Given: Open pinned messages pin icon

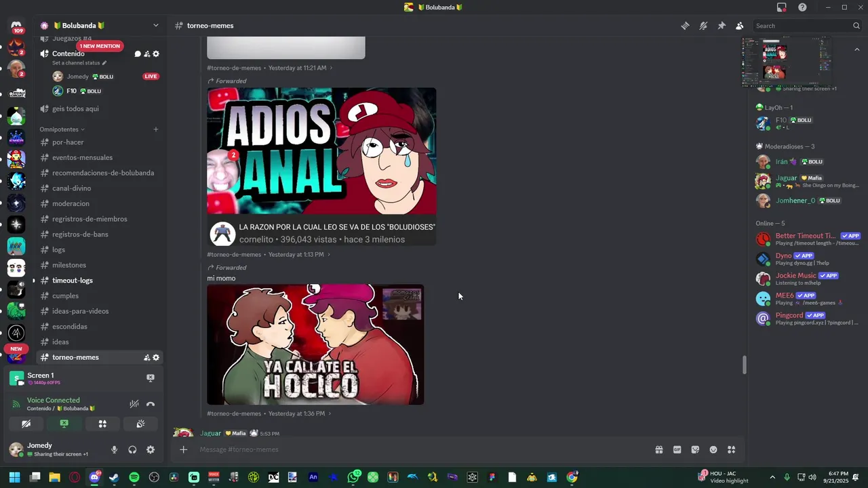Looking at the screenshot, I should point(722,26).
